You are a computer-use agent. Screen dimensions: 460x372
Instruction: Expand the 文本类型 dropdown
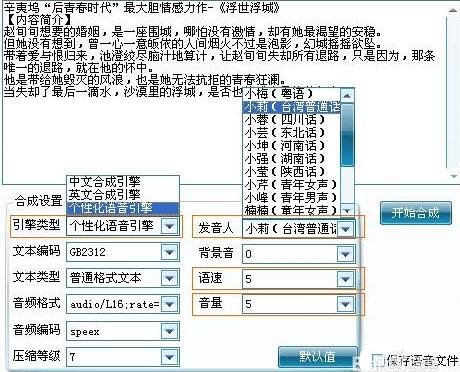point(169,278)
